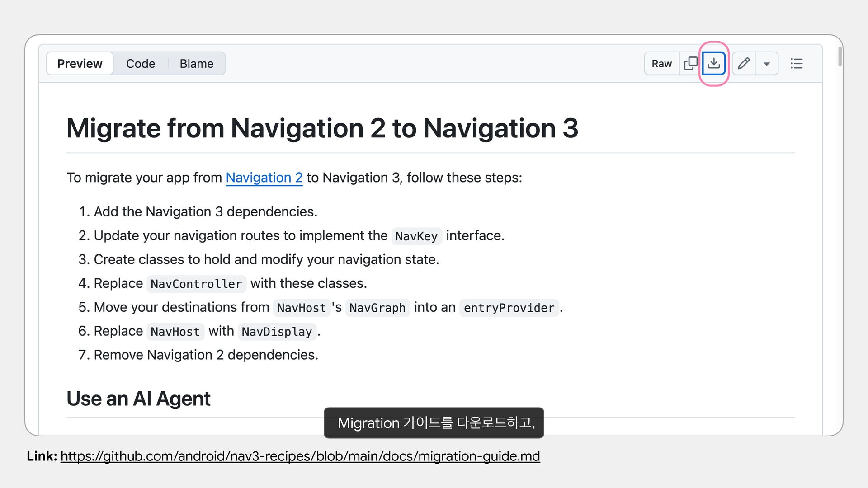Open more edit options dropdown arrow
This screenshot has height=488, width=868.
767,64
